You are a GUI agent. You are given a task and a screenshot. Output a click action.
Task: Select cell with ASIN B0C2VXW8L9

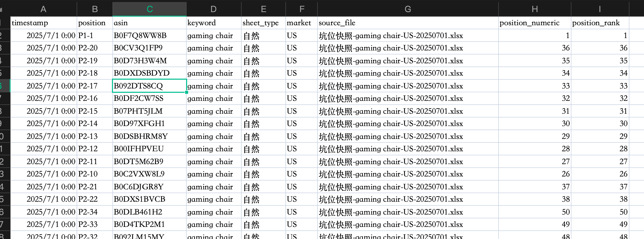(x=150, y=174)
